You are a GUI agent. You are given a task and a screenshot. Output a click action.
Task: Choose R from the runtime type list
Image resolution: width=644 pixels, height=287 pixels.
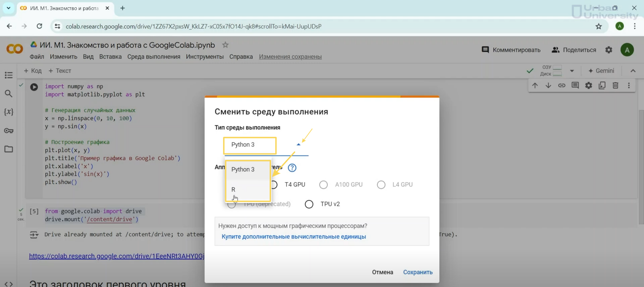coord(233,190)
